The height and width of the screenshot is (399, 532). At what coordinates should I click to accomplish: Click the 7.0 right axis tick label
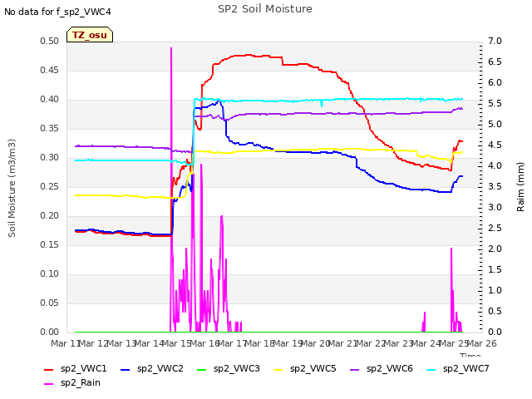(x=495, y=42)
